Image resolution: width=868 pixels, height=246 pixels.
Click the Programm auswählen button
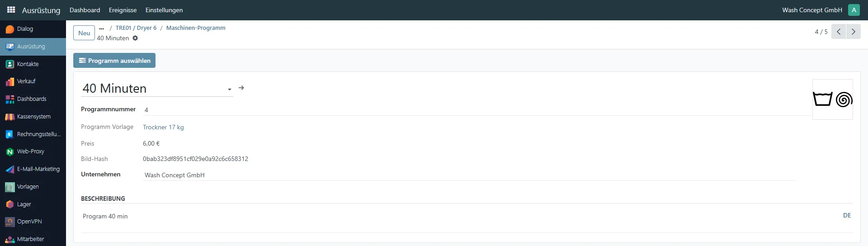coord(114,61)
